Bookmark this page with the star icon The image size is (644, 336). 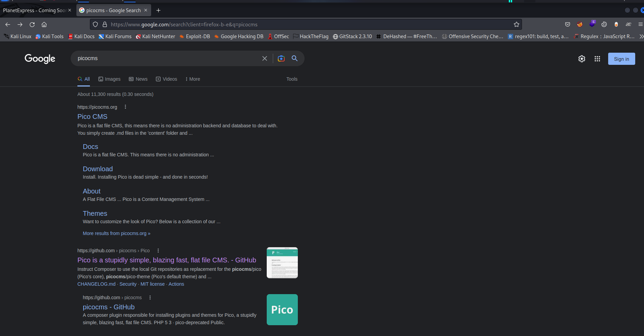(517, 24)
